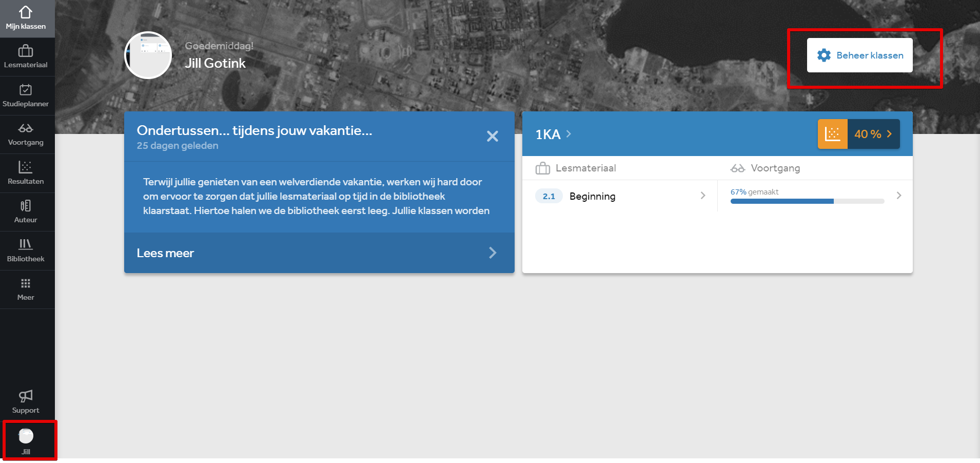Open Lesmateriaal from the sidebar
This screenshot has height=463, width=980.
[26, 57]
